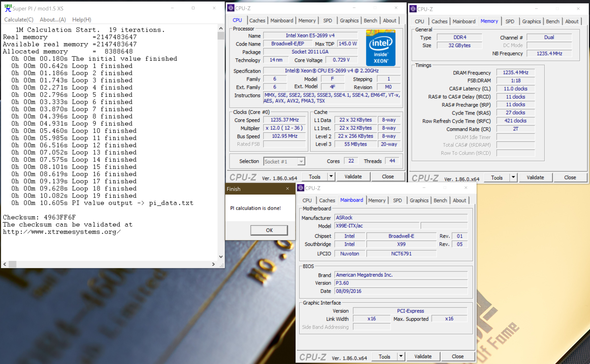The width and height of the screenshot is (590, 364).
Task: Click the Multiplier value x 12.0 ( 12 - 36 )
Action: tap(285, 128)
